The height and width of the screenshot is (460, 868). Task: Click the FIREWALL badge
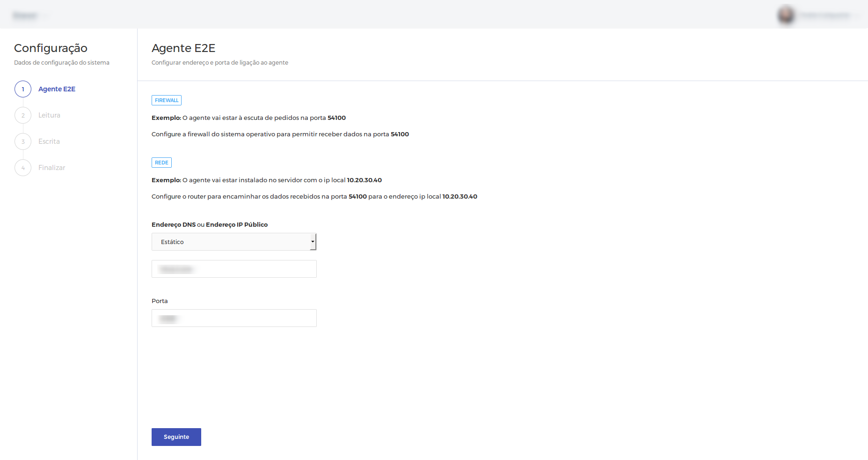pyautogui.click(x=167, y=100)
